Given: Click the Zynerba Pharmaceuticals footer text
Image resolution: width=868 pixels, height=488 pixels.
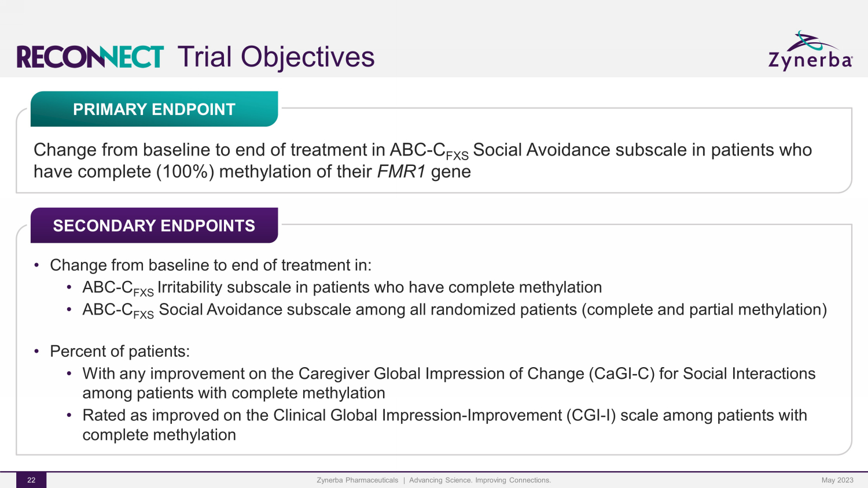Looking at the screenshot, I should tap(357, 480).
